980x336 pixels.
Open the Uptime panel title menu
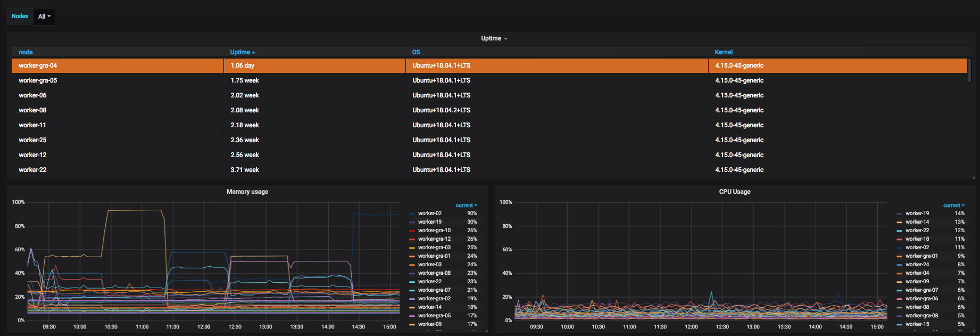494,38
